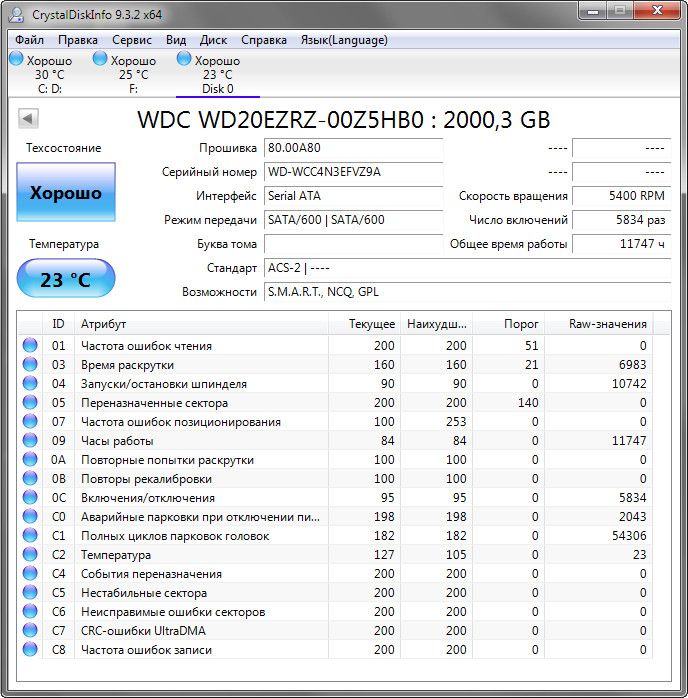The width and height of the screenshot is (688, 698).
Task: Open the Файл menu
Action: [29, 40]
